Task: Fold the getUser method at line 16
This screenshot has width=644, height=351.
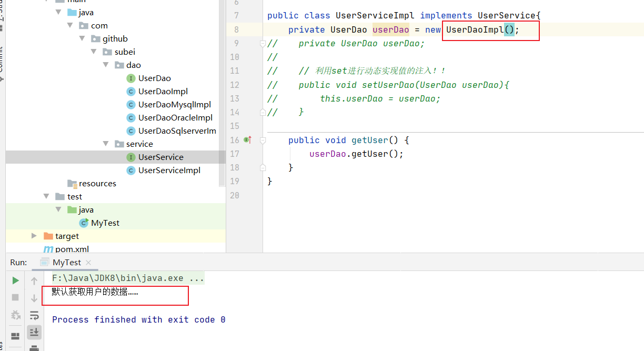Action: (263, 141)
